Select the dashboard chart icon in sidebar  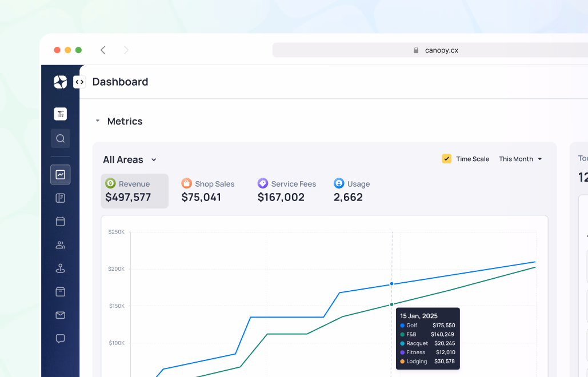click(x=61, y=175)
